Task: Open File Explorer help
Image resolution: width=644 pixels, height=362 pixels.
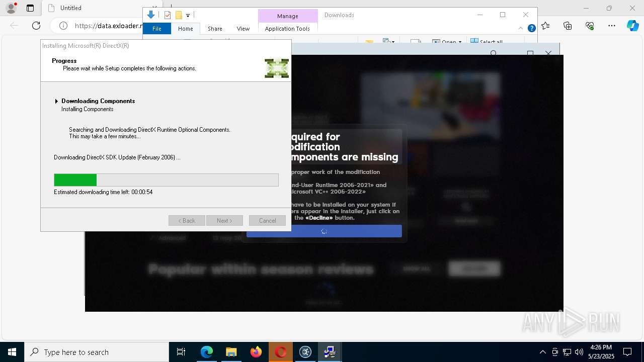Action: 531,29
